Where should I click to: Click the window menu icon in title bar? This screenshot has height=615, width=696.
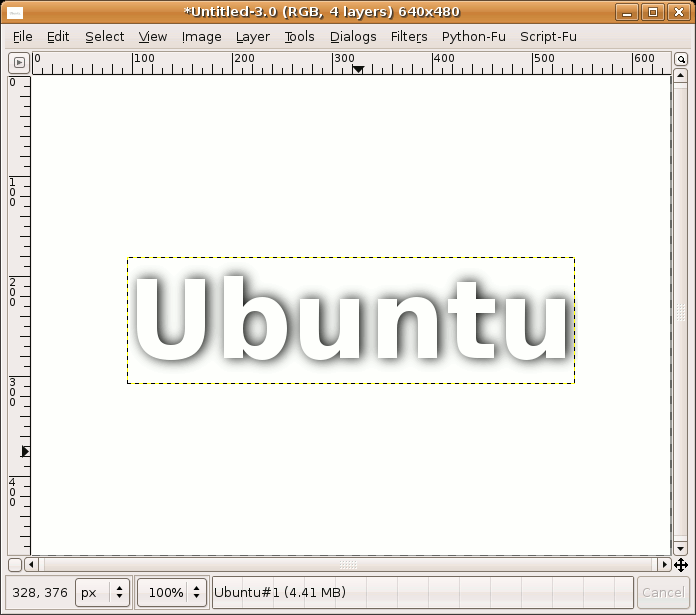(15, 12)
